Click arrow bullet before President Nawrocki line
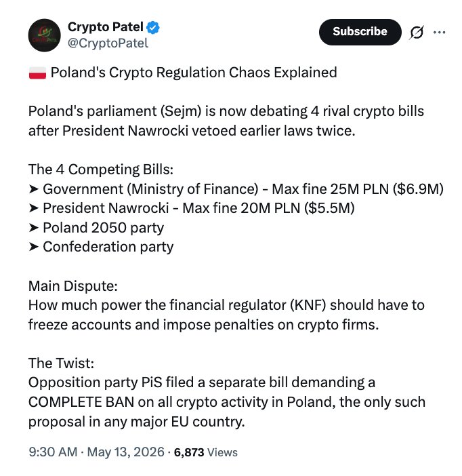 (x=34, y=208)
